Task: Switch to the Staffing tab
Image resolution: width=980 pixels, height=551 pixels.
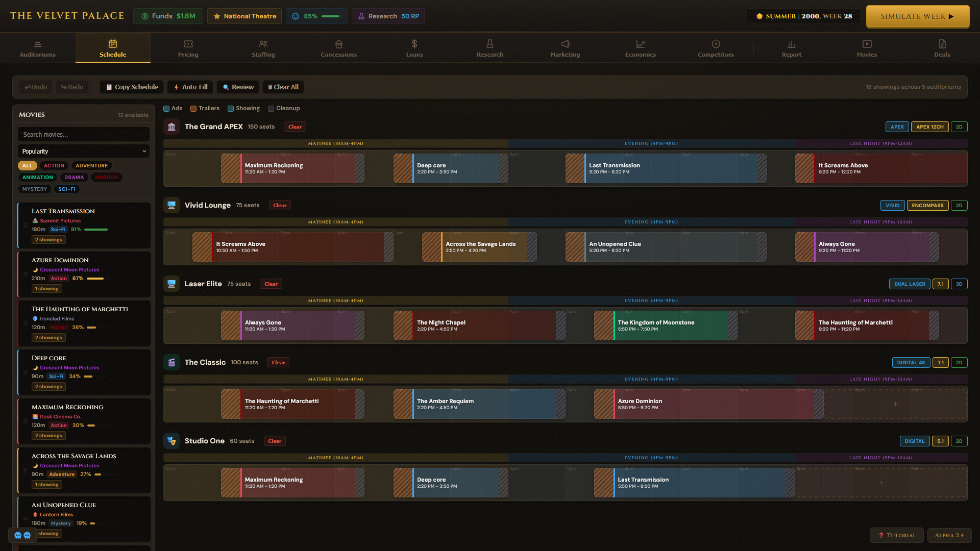Action: click(x=263, y=48)
